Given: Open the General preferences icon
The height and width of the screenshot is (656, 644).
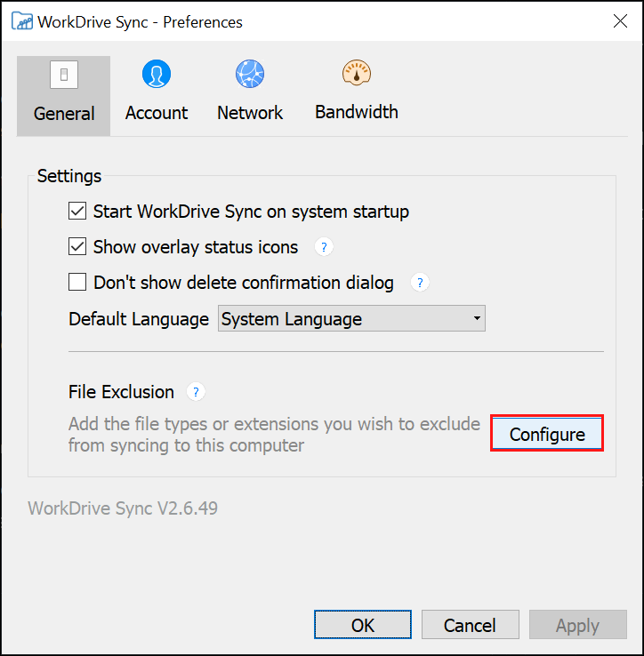Looking at the screenshot, I should click(x=64, y=75).
